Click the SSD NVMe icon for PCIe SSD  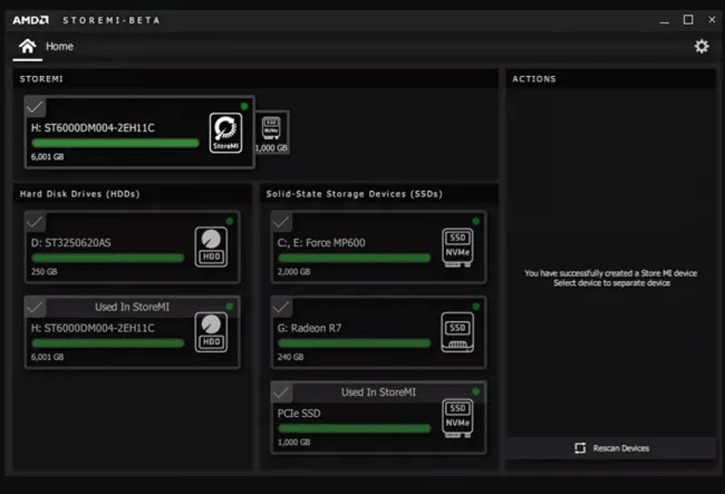[457, 418]
